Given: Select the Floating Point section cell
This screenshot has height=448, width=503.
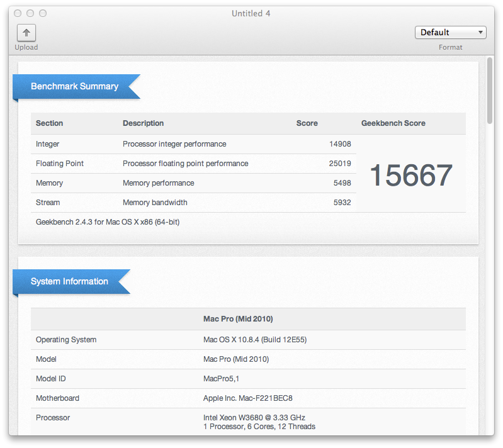Looking at the screenshot, I should tap(60, 164).
